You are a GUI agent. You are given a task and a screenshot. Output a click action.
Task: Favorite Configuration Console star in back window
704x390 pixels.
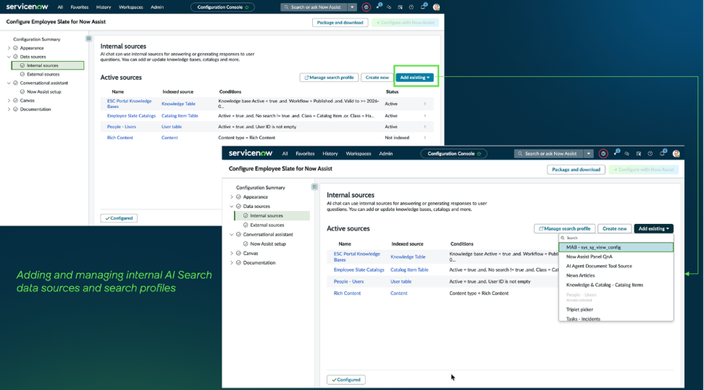[x=247, y=7]
